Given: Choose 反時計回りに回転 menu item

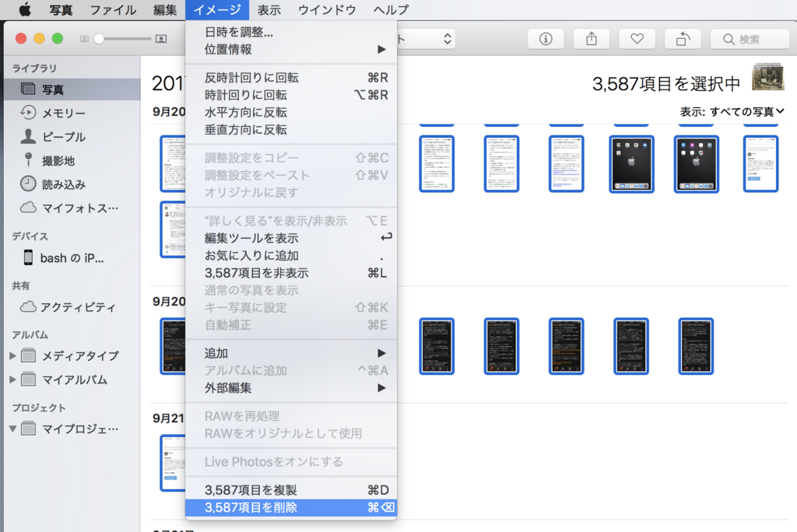Looking at the screenshot, I should point(291,78).
